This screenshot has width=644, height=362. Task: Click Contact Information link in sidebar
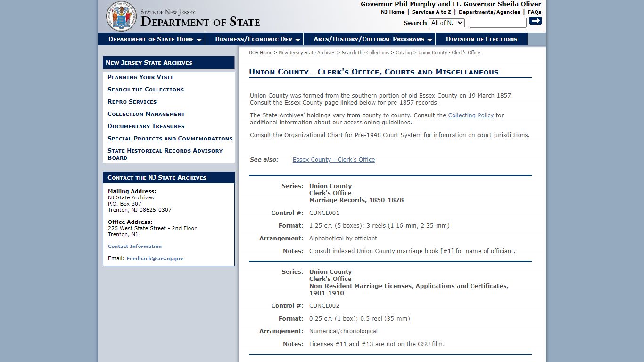pyautogui.click(x=135, y=247)
